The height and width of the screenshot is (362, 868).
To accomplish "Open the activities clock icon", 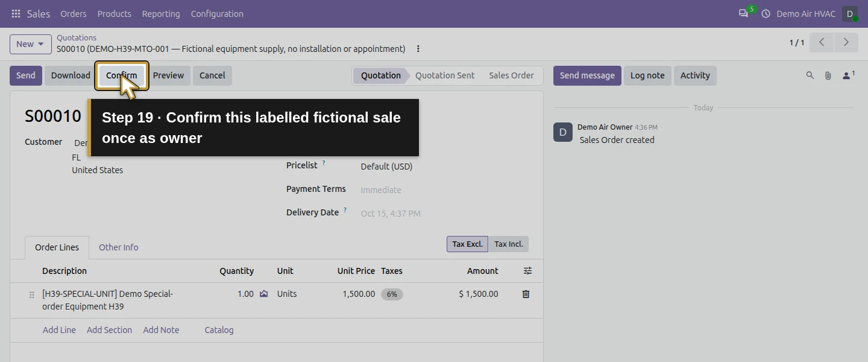I will click(766, 13).
